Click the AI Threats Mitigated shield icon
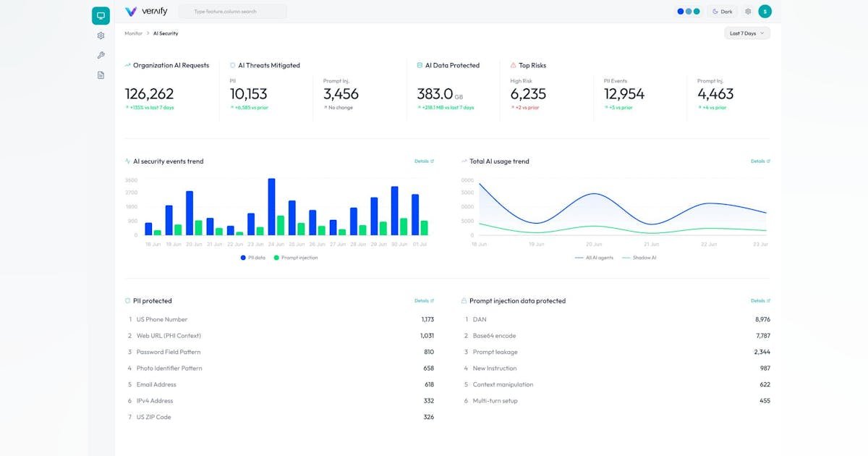This screenshot has height=456, width=868. (232, 65)
